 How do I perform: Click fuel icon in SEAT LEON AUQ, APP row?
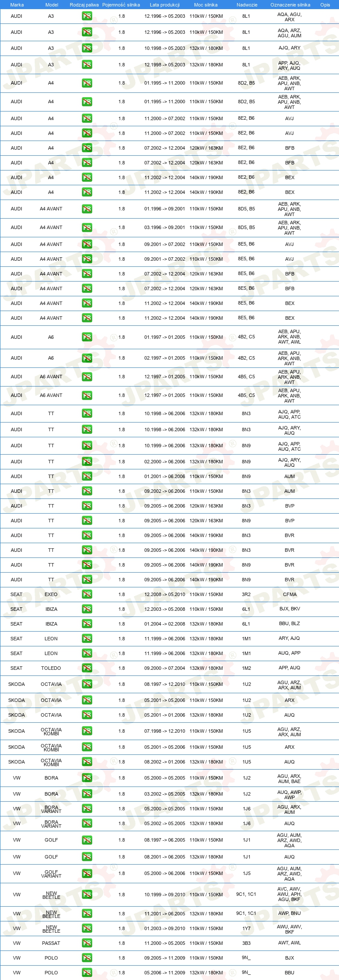[87, 653]
